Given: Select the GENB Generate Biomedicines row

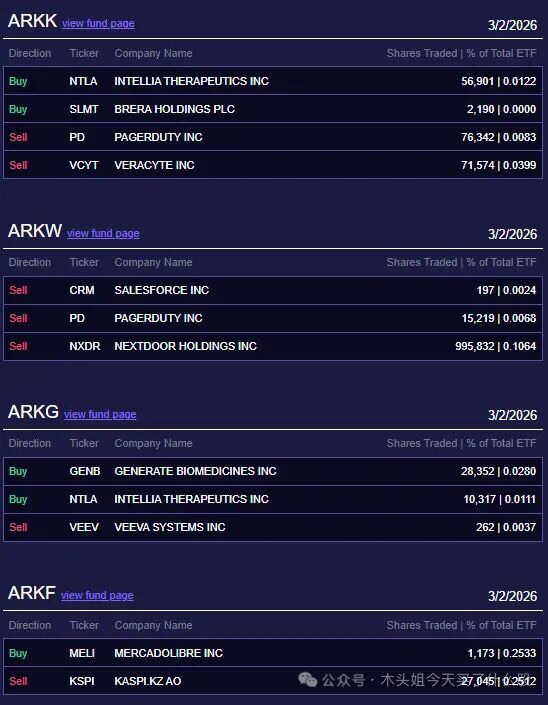Looking at the screenshot, I should coord(273,471).
